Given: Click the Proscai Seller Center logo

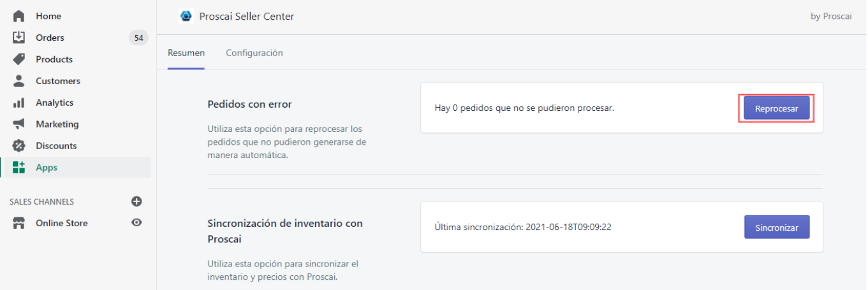Looking at the screenshot, I should (186, 17).
